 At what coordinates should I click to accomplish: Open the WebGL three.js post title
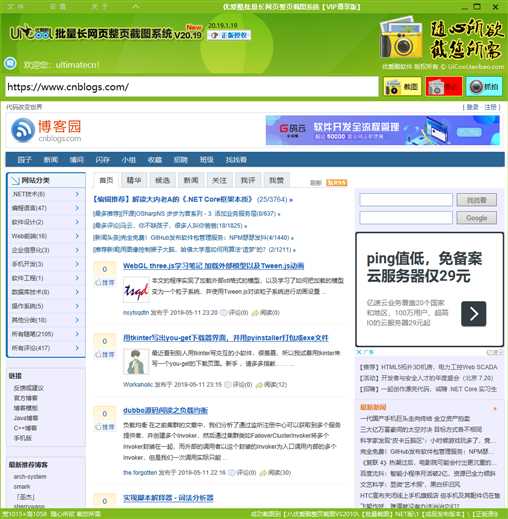coord(213,266)
